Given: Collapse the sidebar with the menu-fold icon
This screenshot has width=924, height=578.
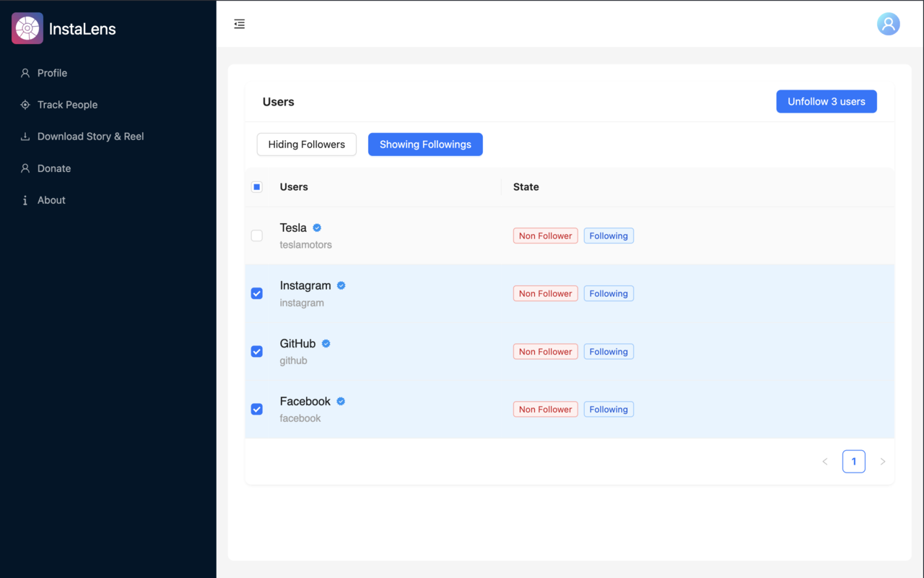Looking at the screenshot, I should tap(240, 24).
